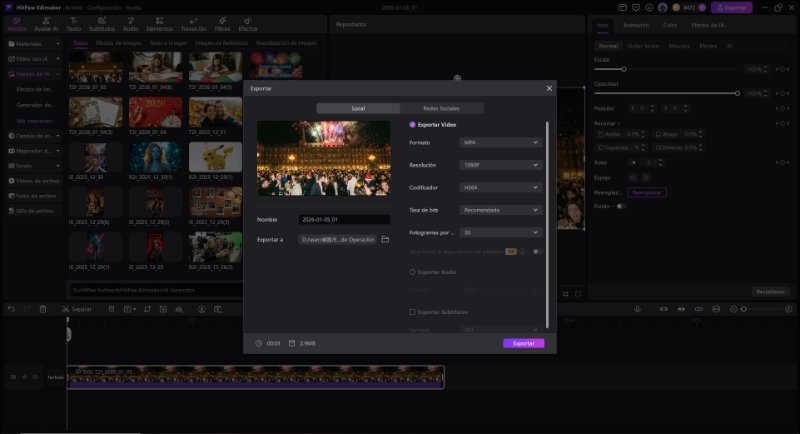Open the Transición tool icon
This screenshot has width=800, height=434.
tap(192, 24)
